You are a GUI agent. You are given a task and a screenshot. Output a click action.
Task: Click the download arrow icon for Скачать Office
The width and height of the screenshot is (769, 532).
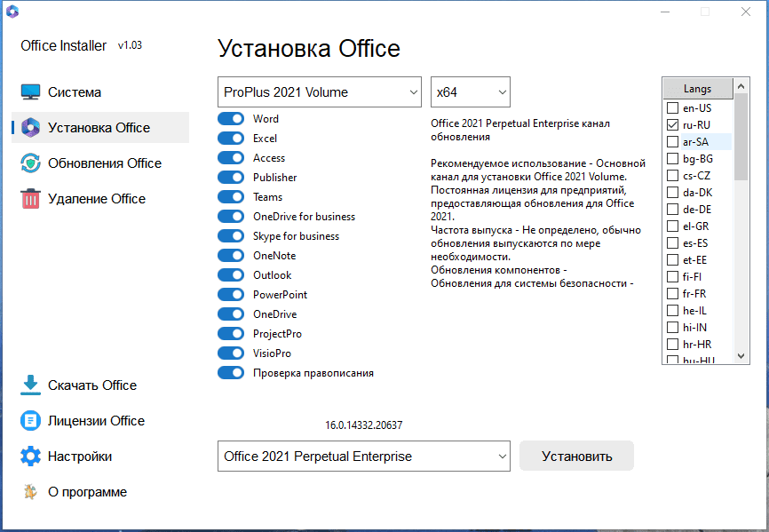click(x=30, y=385)
